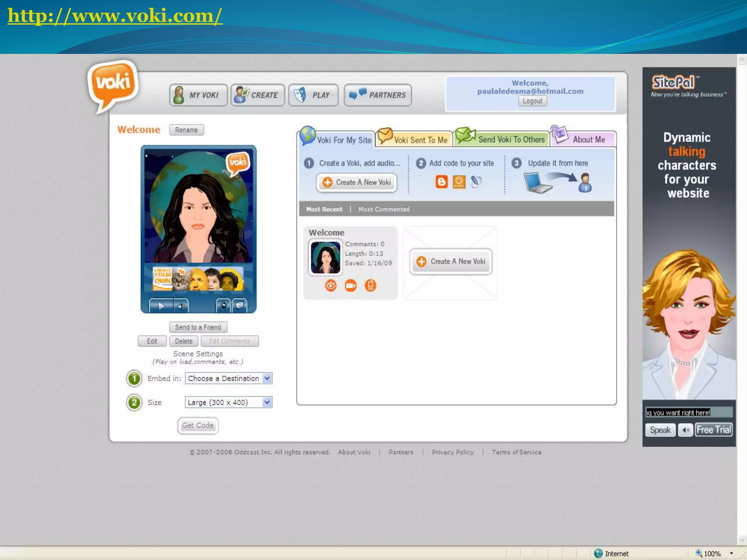Image resolution: width=747 pixels, height=560 pixels.
Task: Log out with the Logout button
Action: (x=533, y=101)
